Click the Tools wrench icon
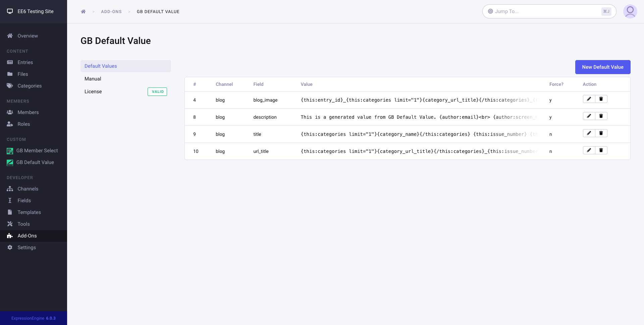 [x=10, y=224]
